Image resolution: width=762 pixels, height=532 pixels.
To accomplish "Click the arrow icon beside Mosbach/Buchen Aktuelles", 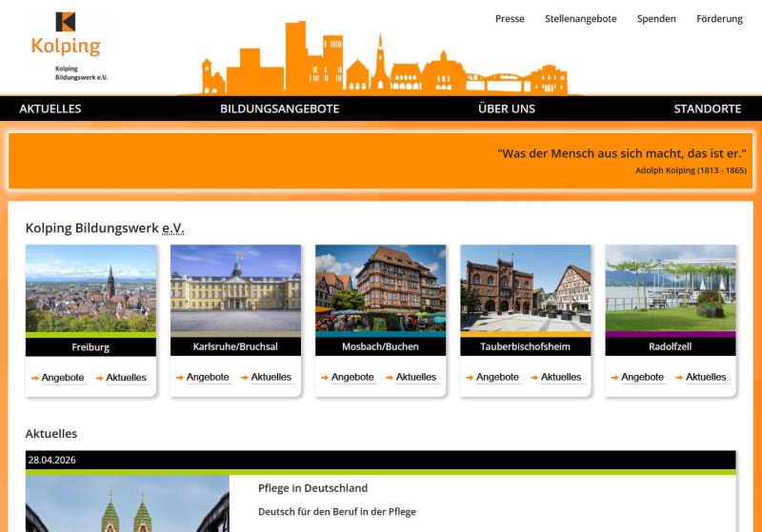I will (390, 378).
